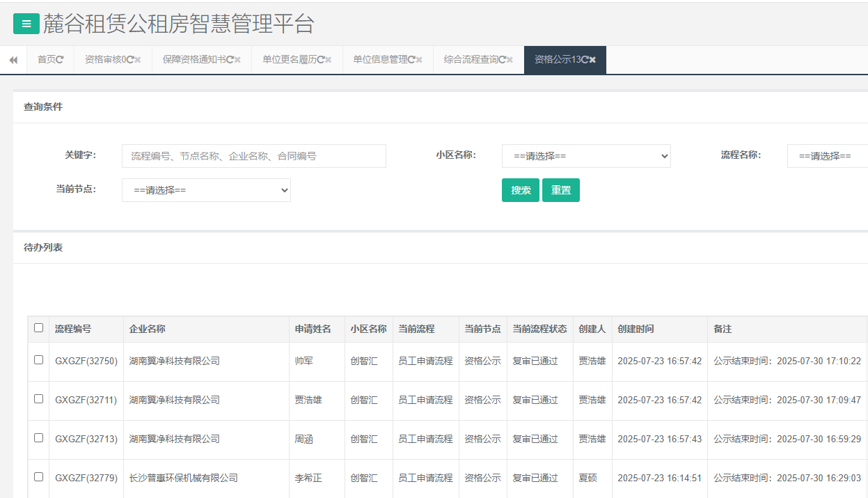Close the 保障资格通知书 tab
This screenshot has width=868, height=498.
click(238, 60)
